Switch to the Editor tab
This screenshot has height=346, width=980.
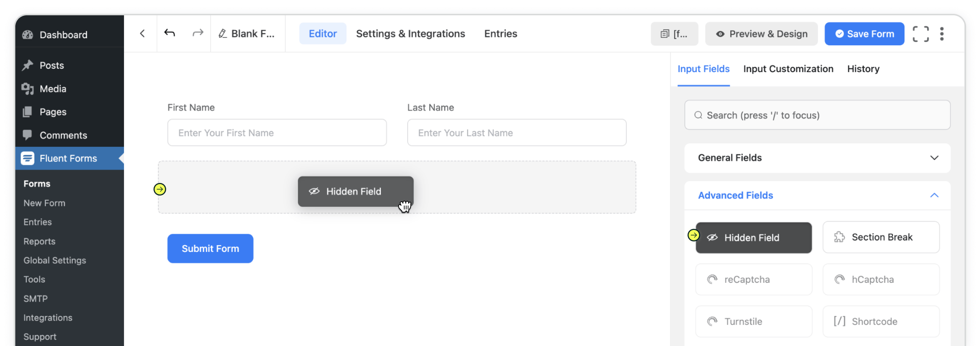(323, 33)
